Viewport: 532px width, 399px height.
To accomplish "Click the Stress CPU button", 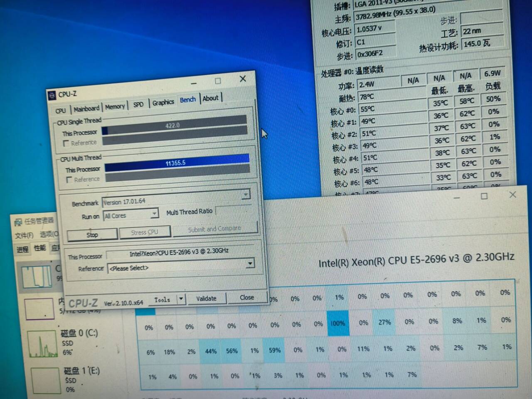I will click(x=145, y=232).
